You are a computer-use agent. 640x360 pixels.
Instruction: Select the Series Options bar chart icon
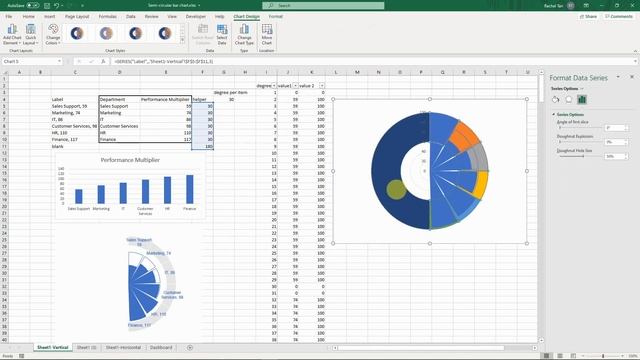tap(582, 100)
